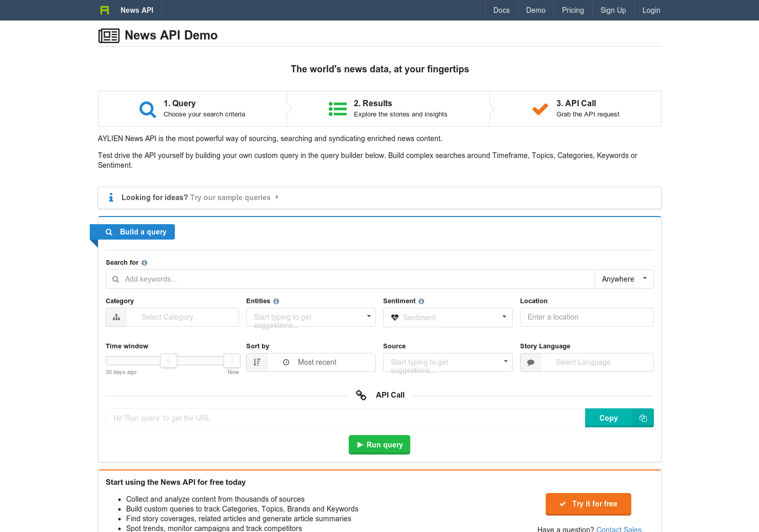Click the speech bubble icon in Story Language
The image size is (759, 532).
pyautogui.click(x=531, y=362)
